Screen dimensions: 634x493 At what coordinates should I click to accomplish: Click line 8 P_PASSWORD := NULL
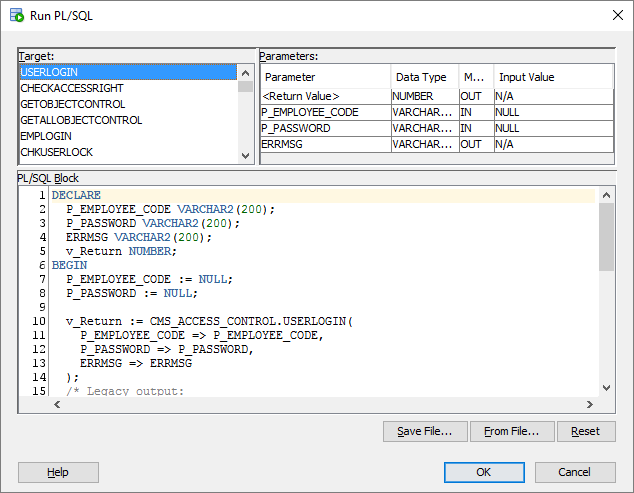[x=132, y=293]
